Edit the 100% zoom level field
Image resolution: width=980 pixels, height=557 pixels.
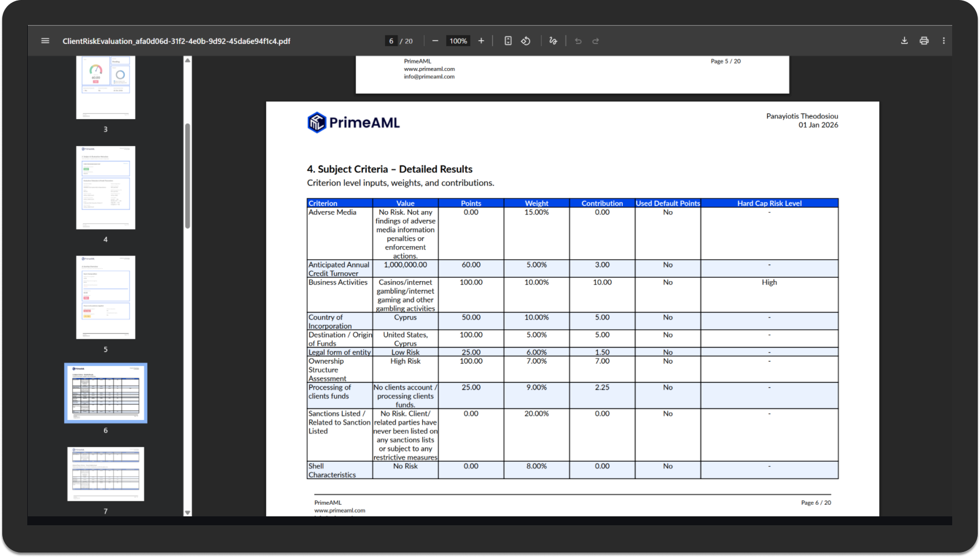coord(457,40)
